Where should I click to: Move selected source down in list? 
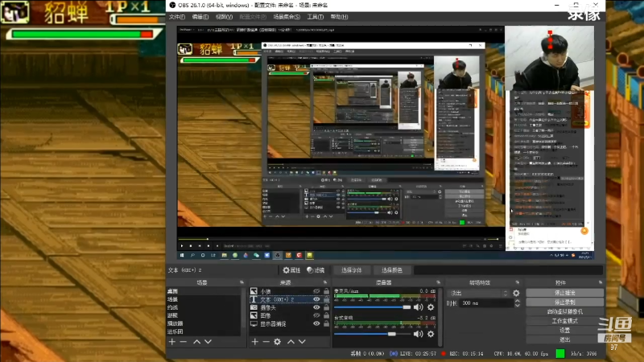tap(302, 341)
